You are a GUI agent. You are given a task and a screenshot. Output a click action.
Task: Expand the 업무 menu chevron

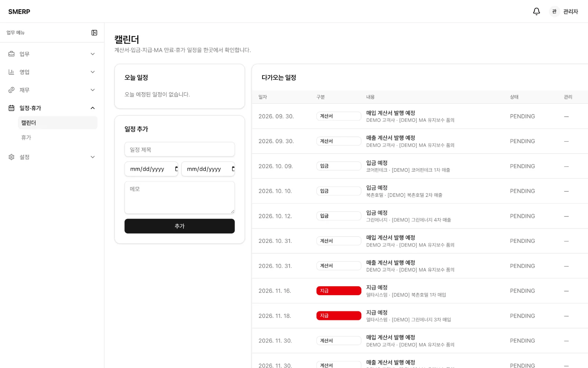pyautogui.click(x=93, y=54)
